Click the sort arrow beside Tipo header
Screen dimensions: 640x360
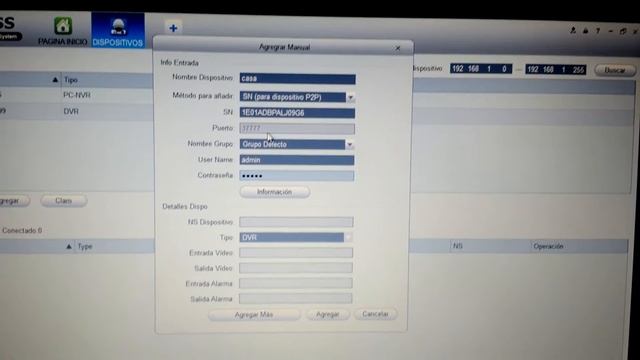[x=55, y=80]
